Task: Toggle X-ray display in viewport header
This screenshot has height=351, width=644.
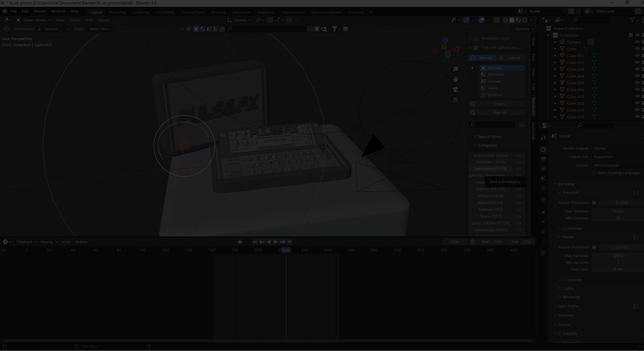Action: click(x=497, y=20)
